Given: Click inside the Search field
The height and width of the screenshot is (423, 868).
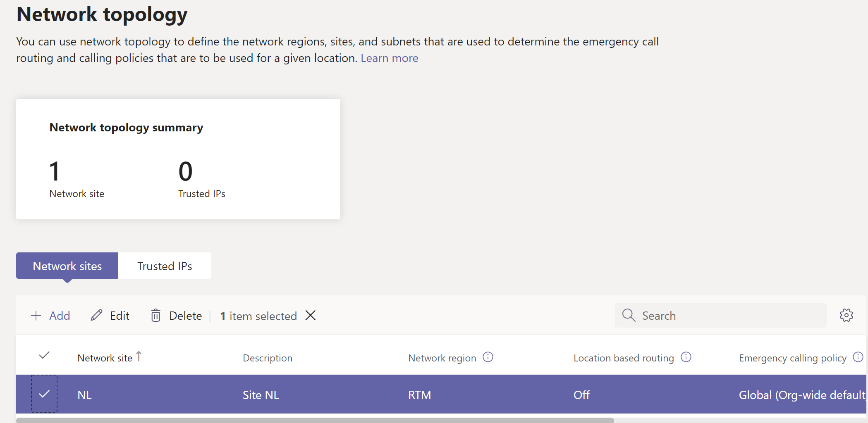Looking at the screenshot, I should [728, 316].
